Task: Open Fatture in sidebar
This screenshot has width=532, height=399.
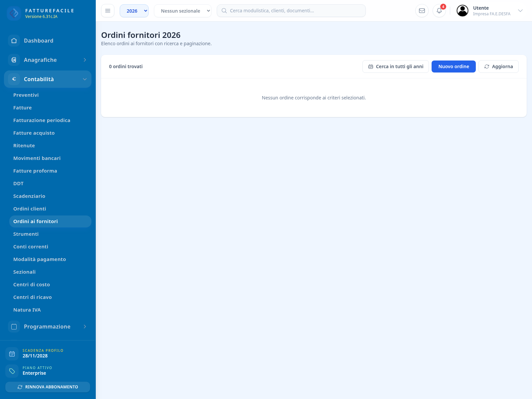Action: click(x=50, y=108)
